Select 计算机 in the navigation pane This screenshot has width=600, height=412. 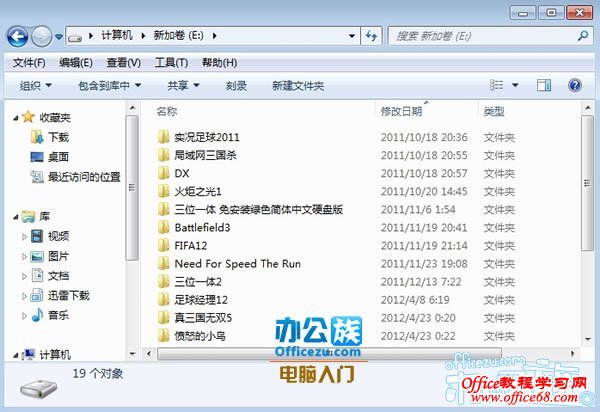click(x=46, y=355)
